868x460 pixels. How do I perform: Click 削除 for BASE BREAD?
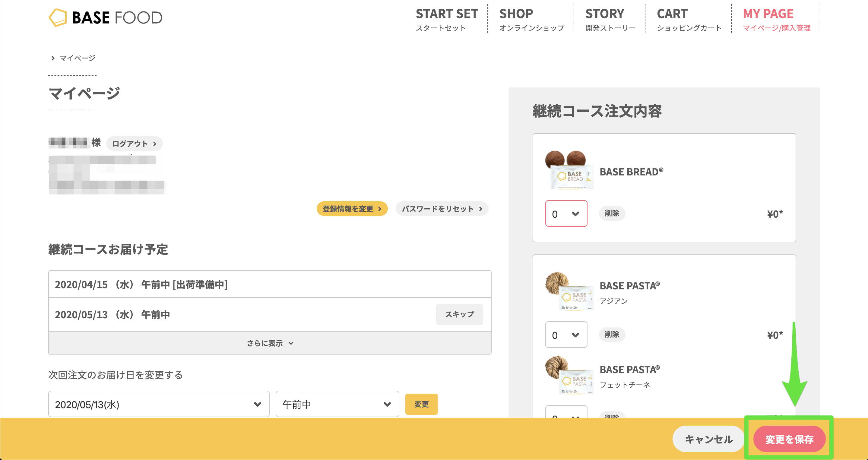[612, 213]
